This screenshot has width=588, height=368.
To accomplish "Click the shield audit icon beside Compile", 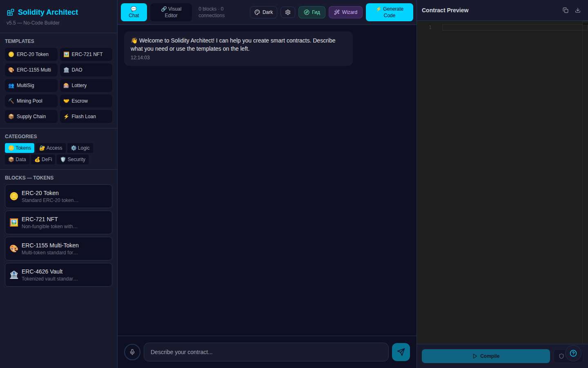I will [561, 356].
